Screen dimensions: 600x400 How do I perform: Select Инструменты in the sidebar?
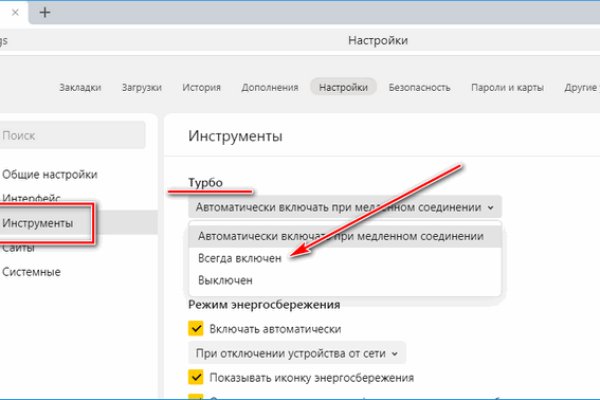point(38,222)
